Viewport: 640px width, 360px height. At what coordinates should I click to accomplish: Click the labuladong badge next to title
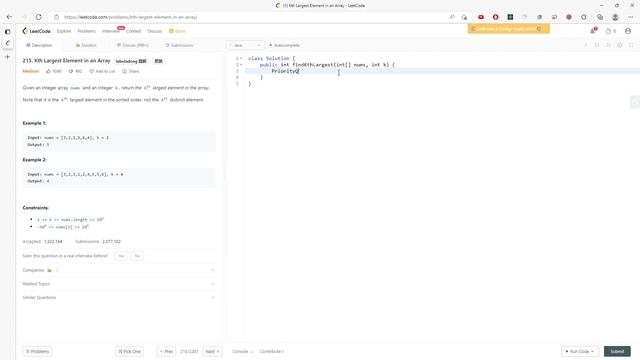(131, 61)
